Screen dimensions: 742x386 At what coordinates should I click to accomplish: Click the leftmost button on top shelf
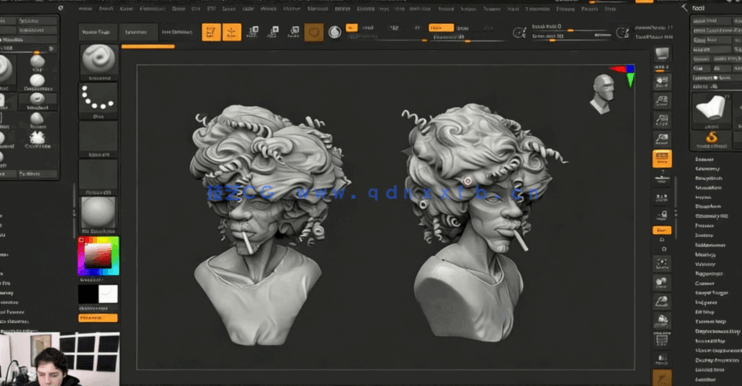[x=97, y=32]
